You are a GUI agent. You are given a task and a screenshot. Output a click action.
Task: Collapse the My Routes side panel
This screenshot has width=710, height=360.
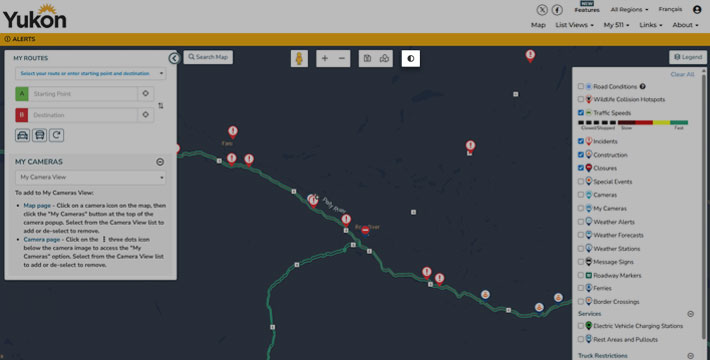[174, 58]
